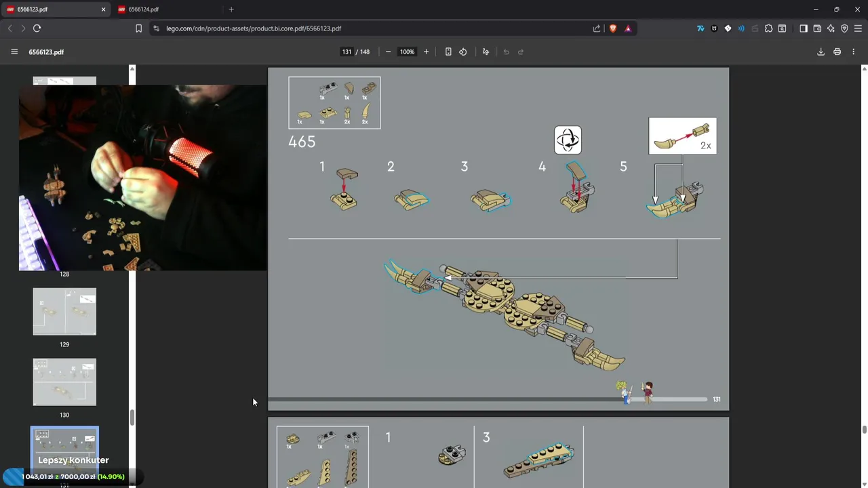The height and width of the screenshot is (488, 868).
Task: Click the Lepszy konkuter overlay label
Action: point(73,460)
